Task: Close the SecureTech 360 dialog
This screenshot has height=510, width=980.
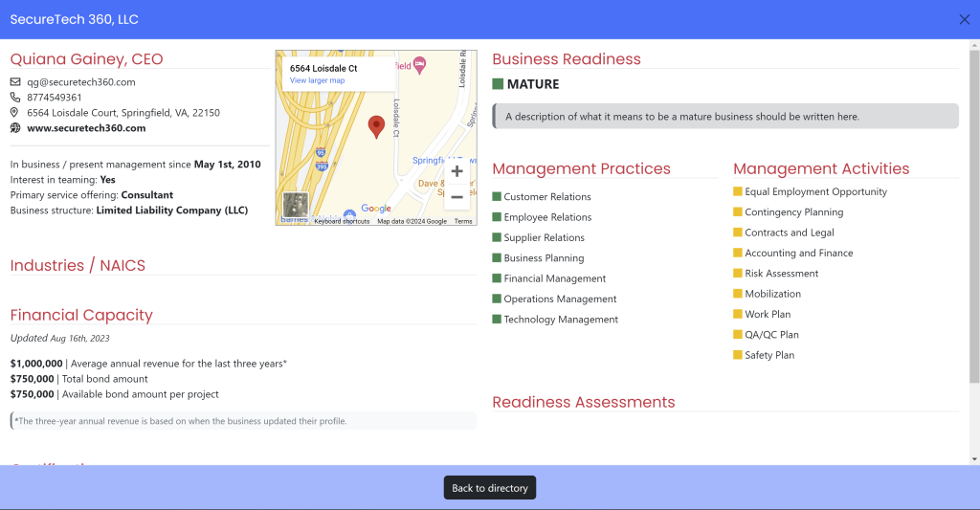Action: pos(964,19)
